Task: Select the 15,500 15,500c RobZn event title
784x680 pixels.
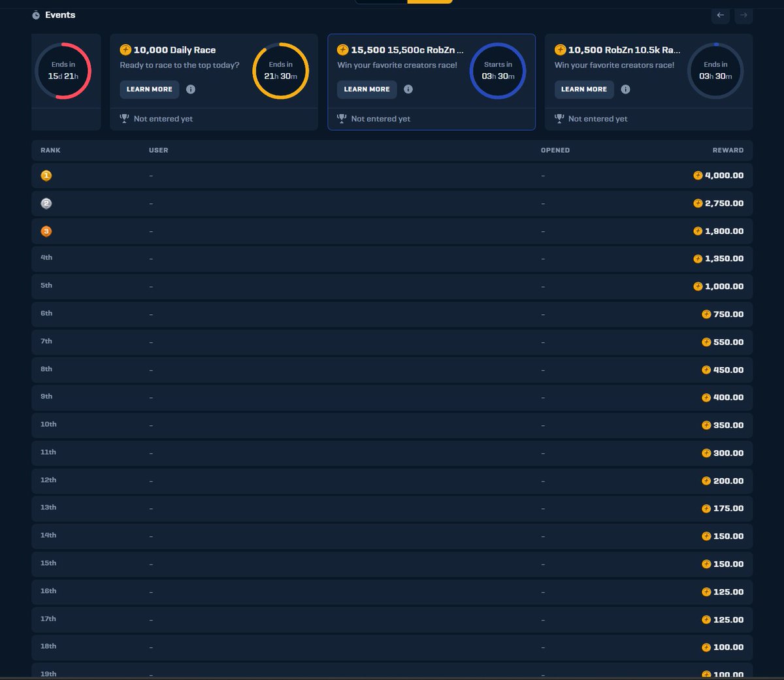Action: (x=407, y=50)
